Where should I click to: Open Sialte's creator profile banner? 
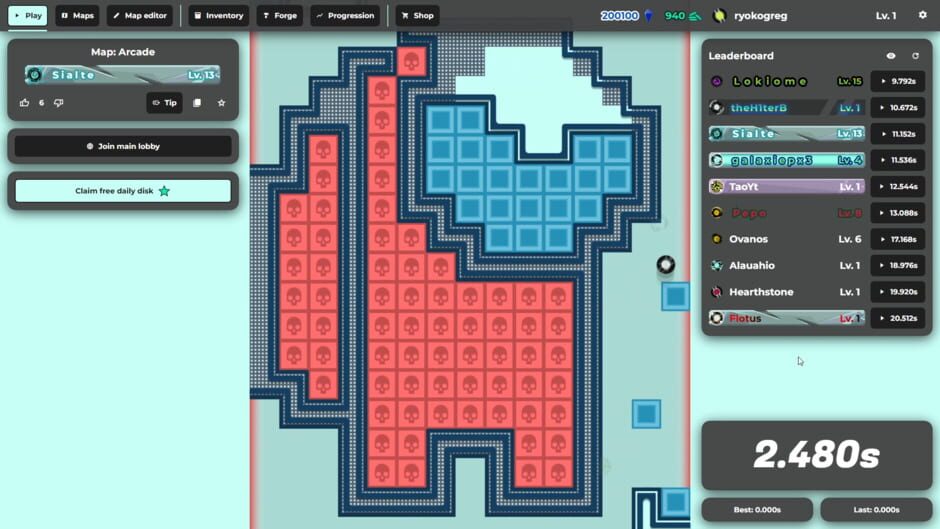coord(123,75)
